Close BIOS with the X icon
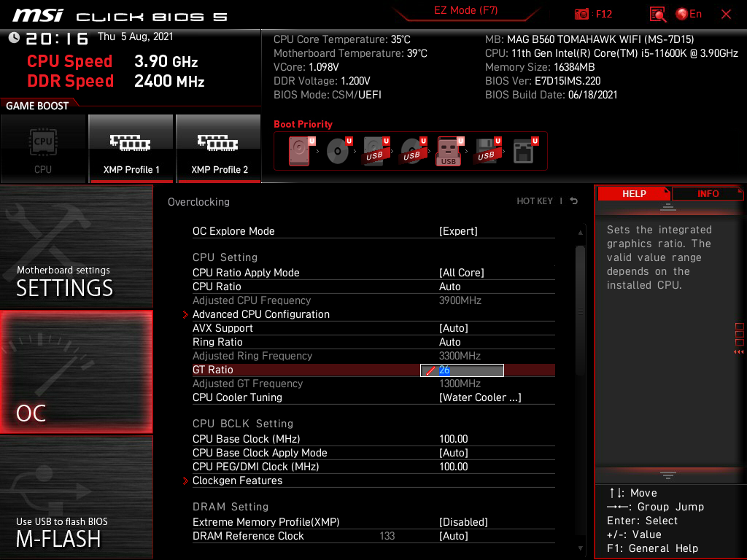 click(726, 15)
